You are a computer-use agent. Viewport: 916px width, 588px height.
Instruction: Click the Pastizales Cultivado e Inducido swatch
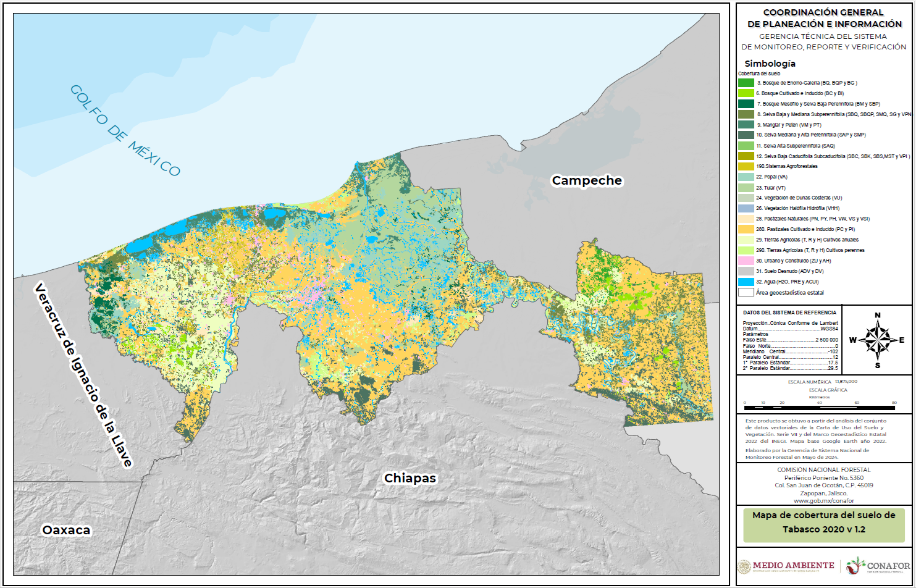746,229
